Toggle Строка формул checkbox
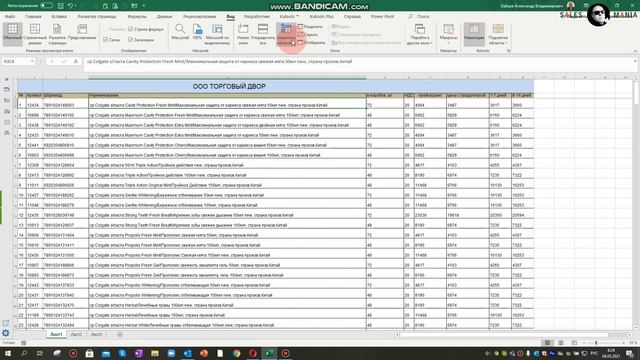 point(146,29)
